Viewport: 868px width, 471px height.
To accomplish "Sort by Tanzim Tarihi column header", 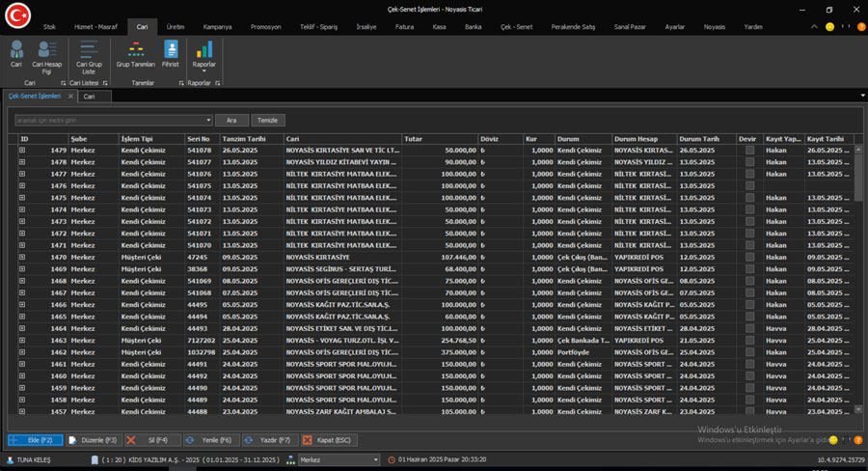I will coord(252,139).
